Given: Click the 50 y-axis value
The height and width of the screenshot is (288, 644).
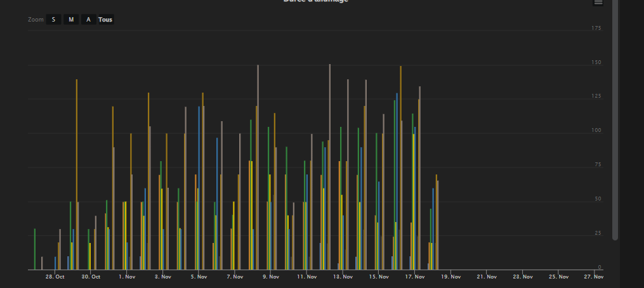Looking at the screenshot, I should (598, 199).
